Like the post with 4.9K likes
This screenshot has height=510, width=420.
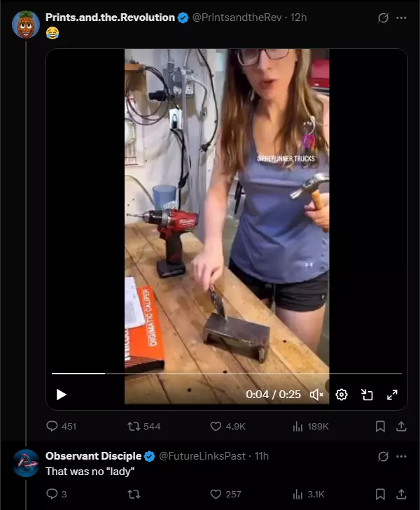[x=227, y=426]
